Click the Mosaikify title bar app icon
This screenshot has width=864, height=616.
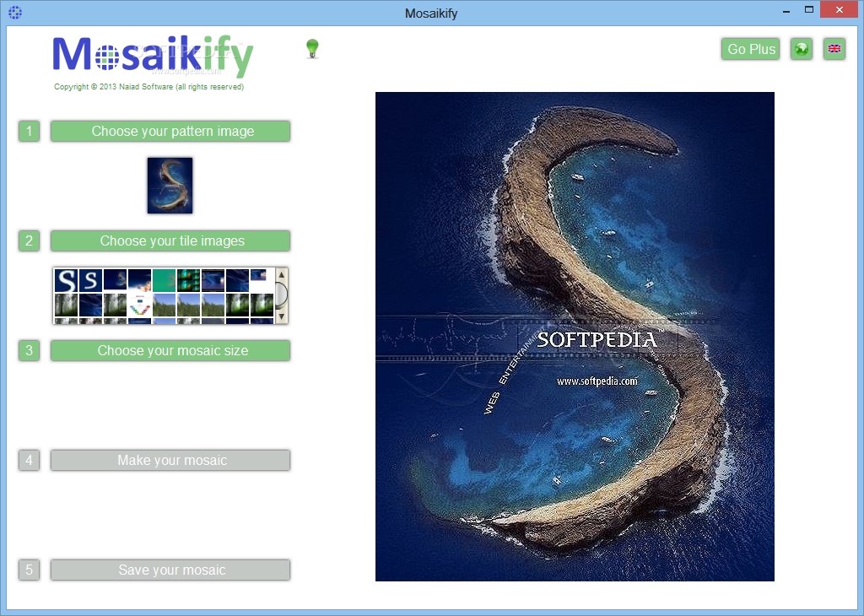pyautogui.click(x=15, y=12)
